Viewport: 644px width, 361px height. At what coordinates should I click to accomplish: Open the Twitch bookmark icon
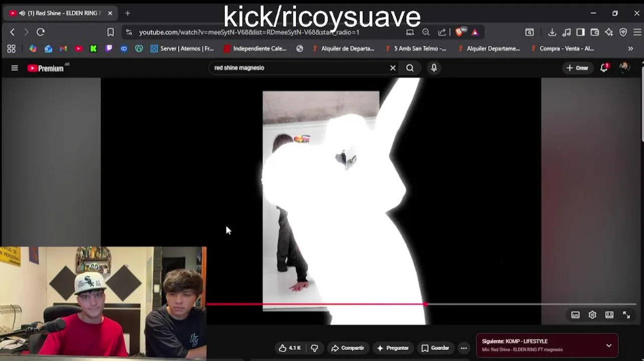coord(109,49)
